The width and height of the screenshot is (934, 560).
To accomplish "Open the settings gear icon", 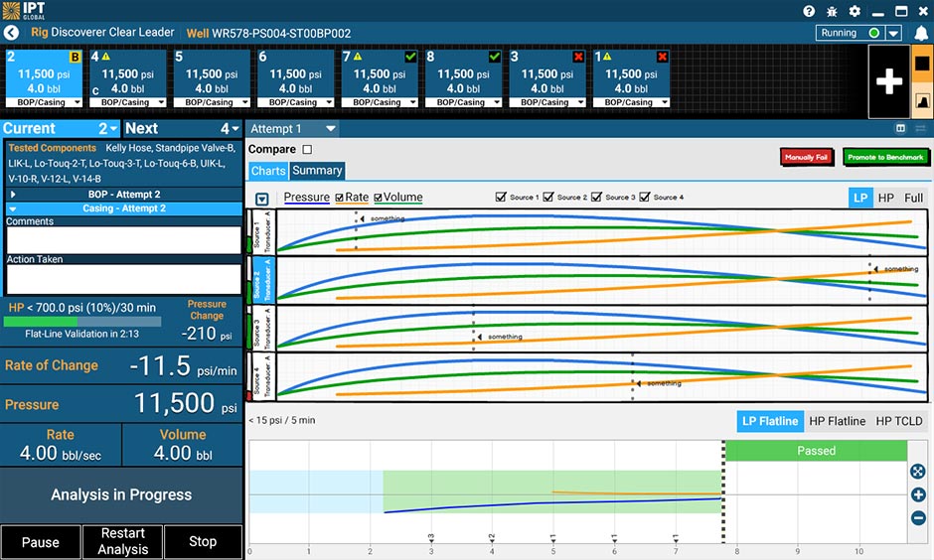I will tap(855, 11).
